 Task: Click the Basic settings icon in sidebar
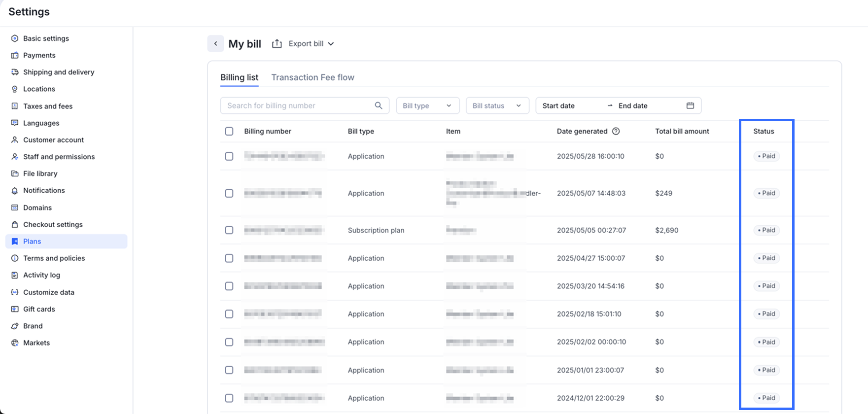click(15, 38)
